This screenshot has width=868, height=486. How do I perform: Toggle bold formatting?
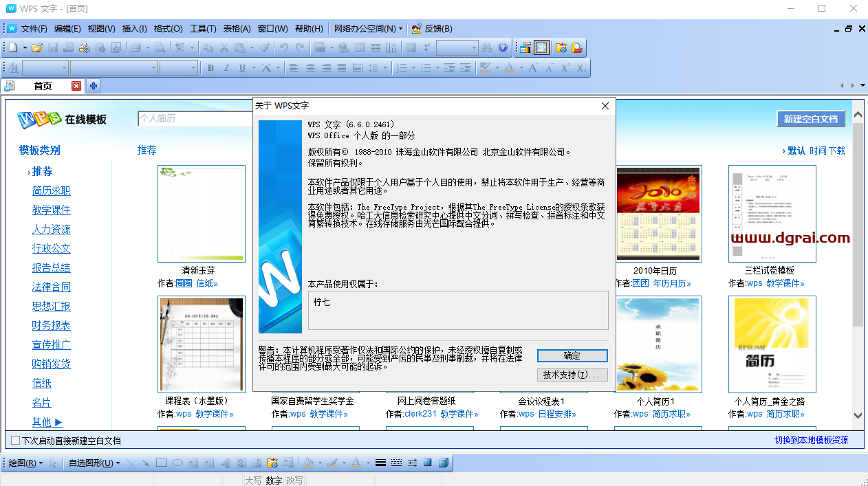coord(210,68)
